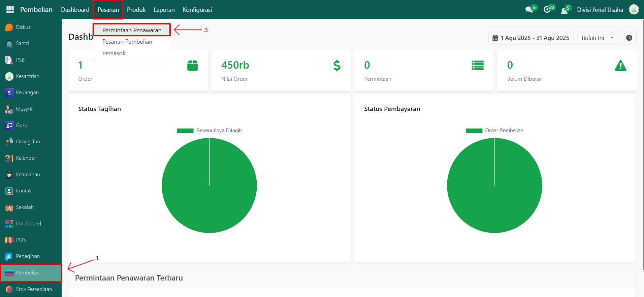Viewport: 644px width, 297px height.
Task: Click the Divisi Amal Usaha company name
Action: [x=600, y=10]
